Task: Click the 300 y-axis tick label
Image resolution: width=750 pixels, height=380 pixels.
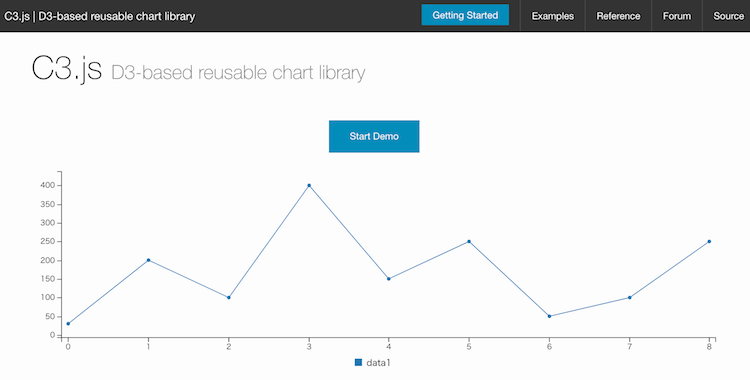Action: pyautogui.click(x=48, y=223)
